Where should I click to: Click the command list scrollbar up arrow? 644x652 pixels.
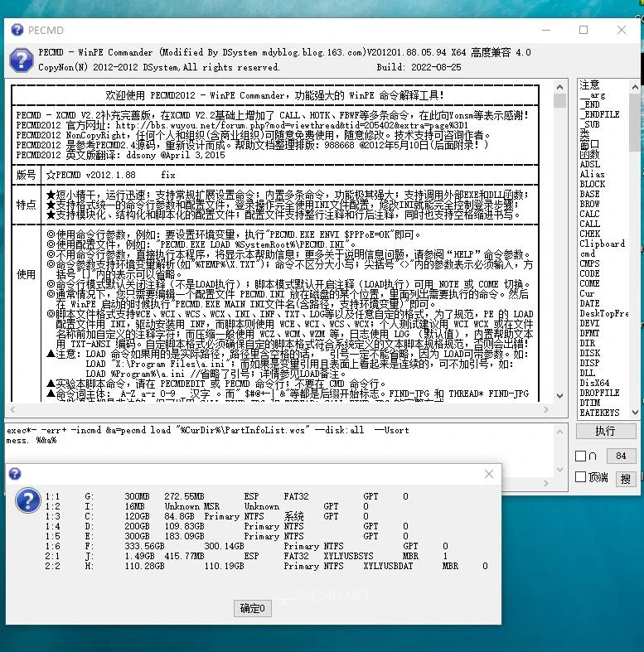pos(635,87)
